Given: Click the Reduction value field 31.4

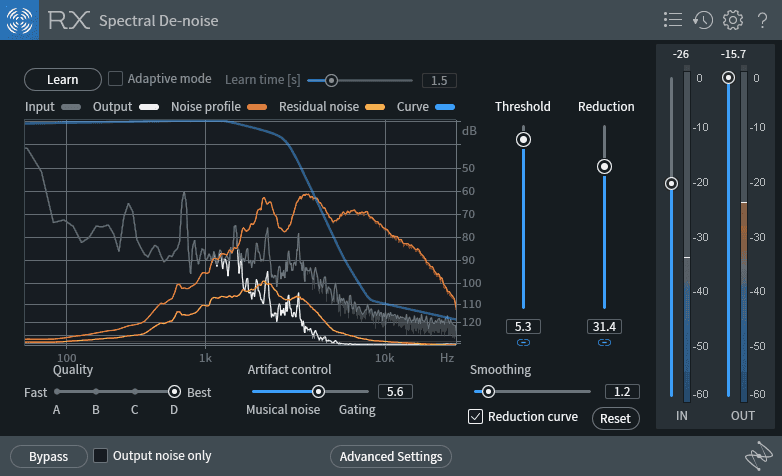Looking at the screenshot, I should click(604, 326).
